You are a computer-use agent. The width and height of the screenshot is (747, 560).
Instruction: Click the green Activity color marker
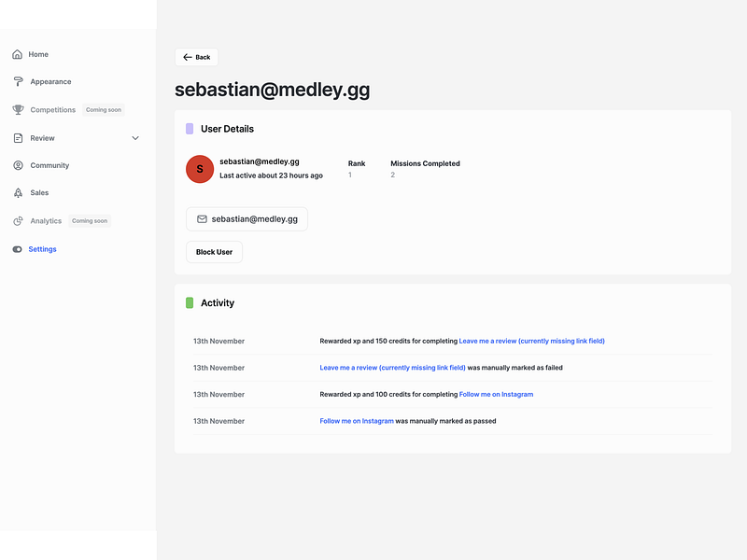pyautogui.click(x=190, y=303)
